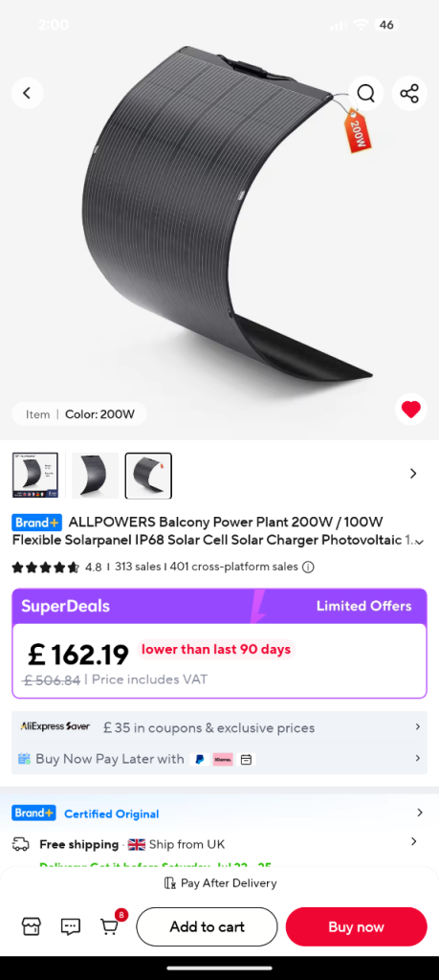The height and width of the screenshot is (980, 439).
Task: Open Buy Now Pay Later options
Action: click(219, 759)
